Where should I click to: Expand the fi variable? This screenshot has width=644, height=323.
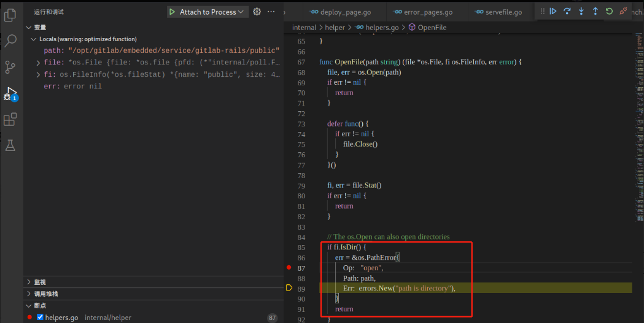[x=38, y=75]
